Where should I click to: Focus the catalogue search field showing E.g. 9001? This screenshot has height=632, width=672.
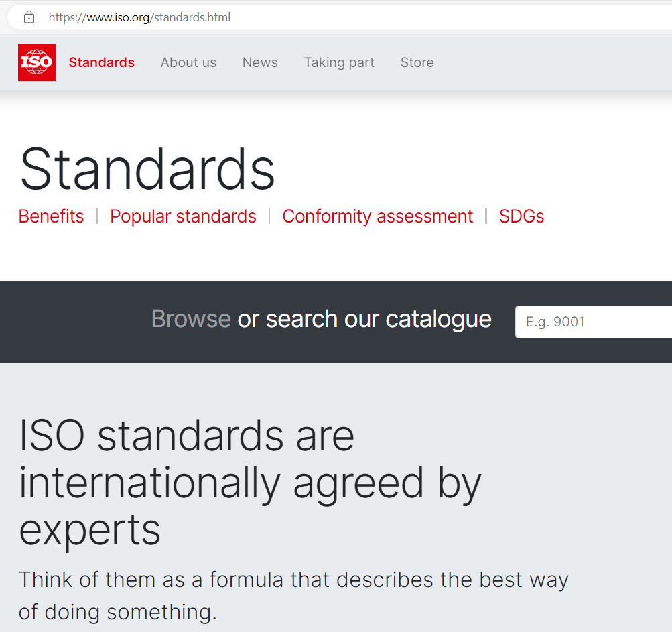click(593, 322)
